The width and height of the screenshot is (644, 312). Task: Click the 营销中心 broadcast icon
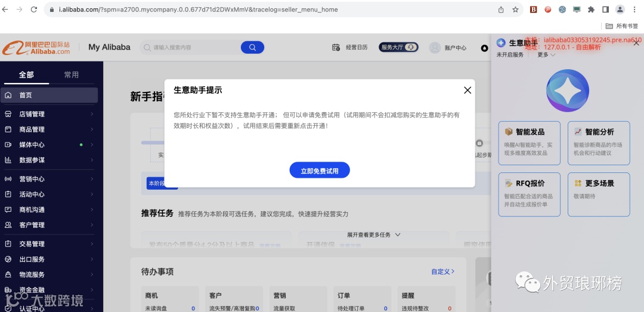(8, 179)
